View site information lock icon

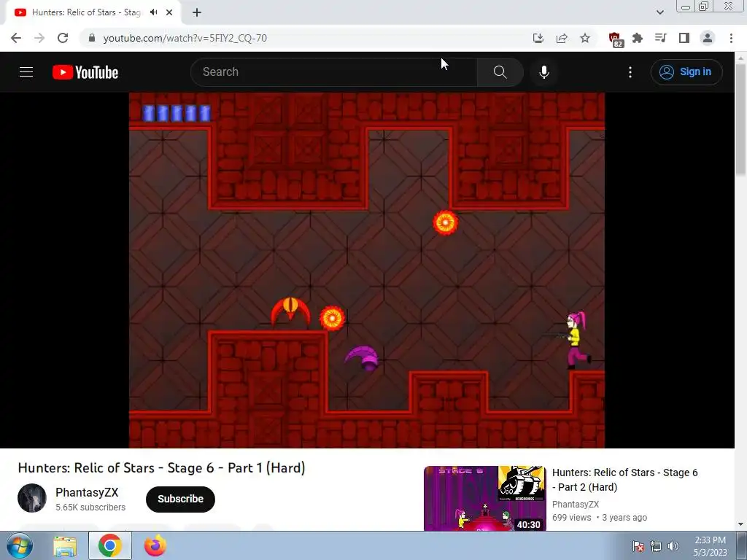point(92,38)
